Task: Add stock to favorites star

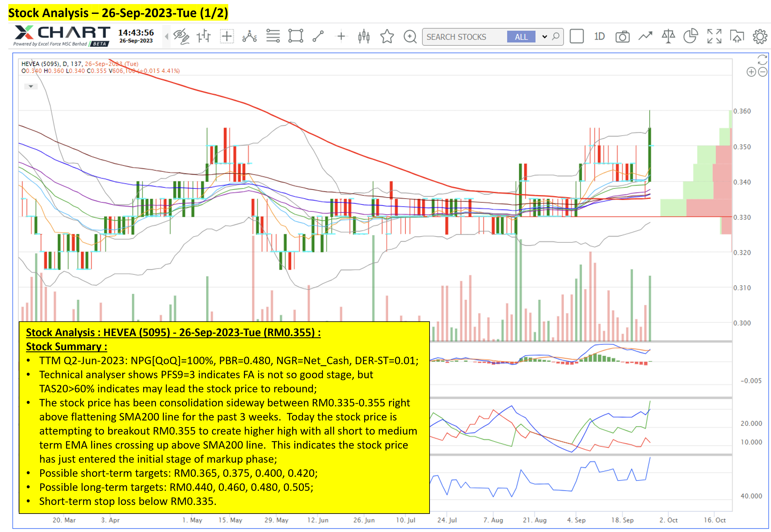Action: coord(387,36)
